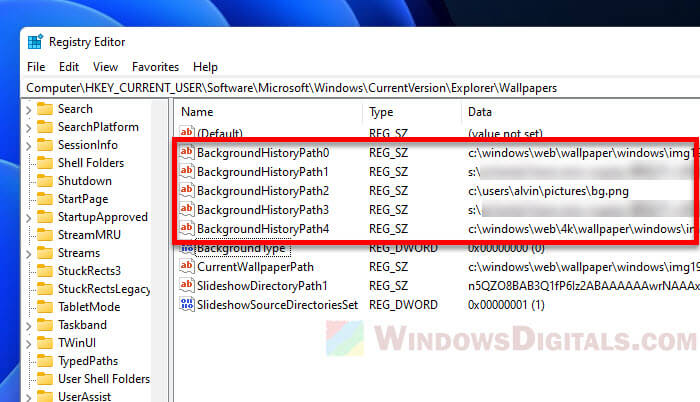Click string icon of BackgroundHistoryPath4
The image size is (700, 402).
(187, 228)
